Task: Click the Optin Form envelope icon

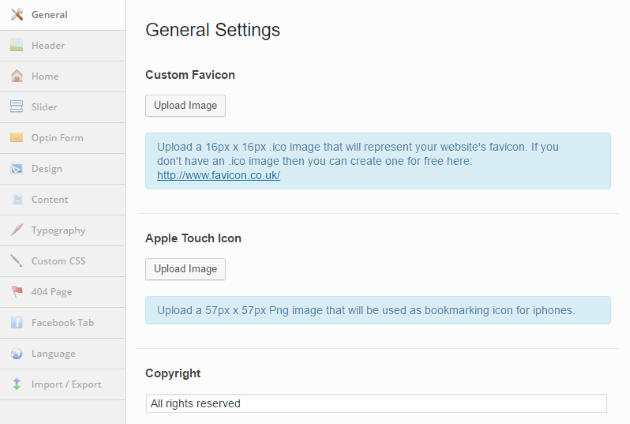Action: 16,137
